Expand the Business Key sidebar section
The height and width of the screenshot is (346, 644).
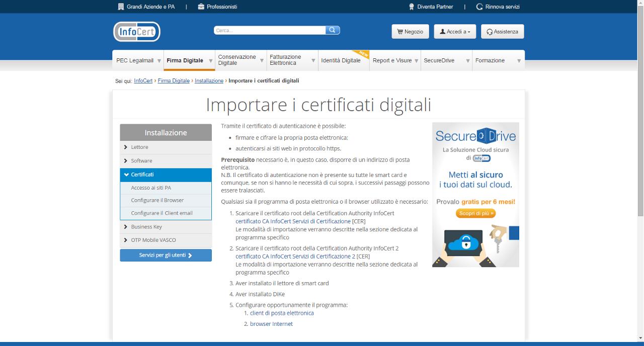click(x=166, y=227)
